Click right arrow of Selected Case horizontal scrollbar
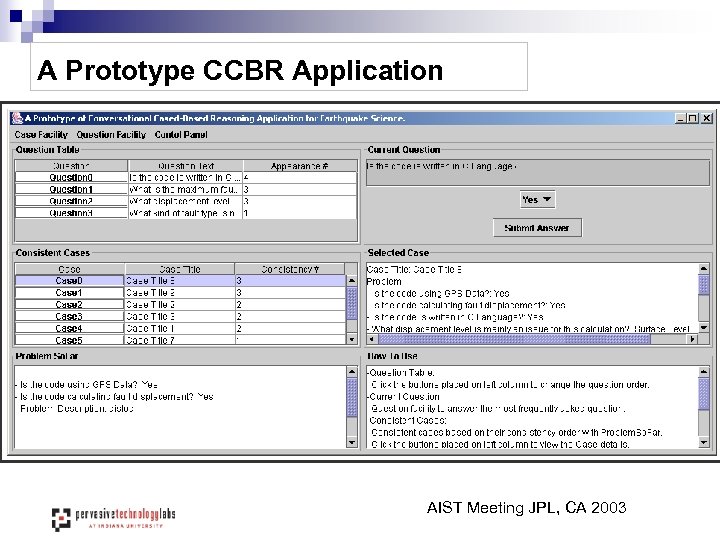The width and height of the screenshot is (720, 540). click(692, 339)
